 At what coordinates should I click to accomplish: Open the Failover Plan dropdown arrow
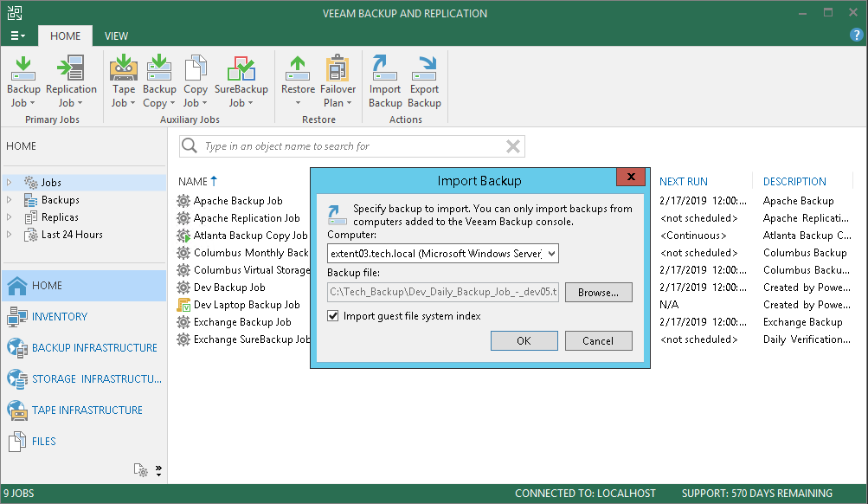tap(349, 103)
